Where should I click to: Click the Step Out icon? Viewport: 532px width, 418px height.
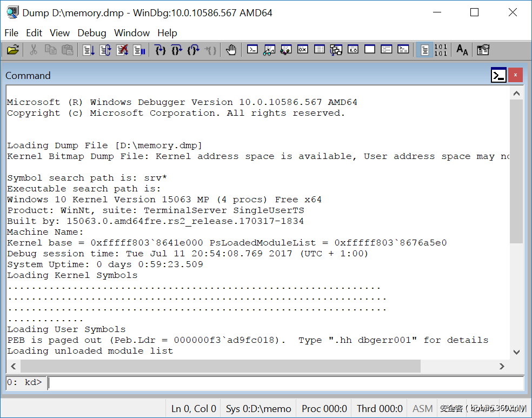(194, 50)
